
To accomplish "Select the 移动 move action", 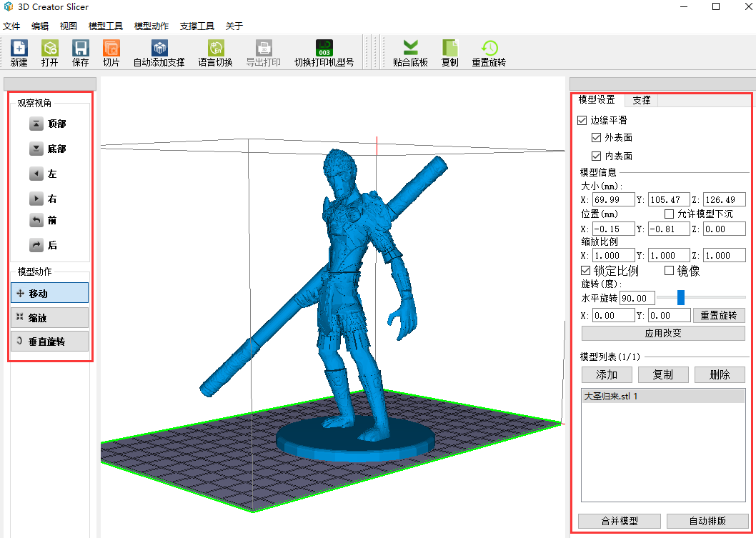I will pyautogui.click(x=49, y=293).
